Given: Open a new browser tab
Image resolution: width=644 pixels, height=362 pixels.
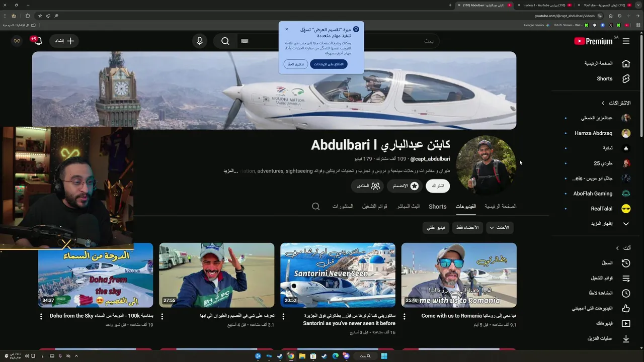Looking at the screenshot, I should [x=450, y=5].
